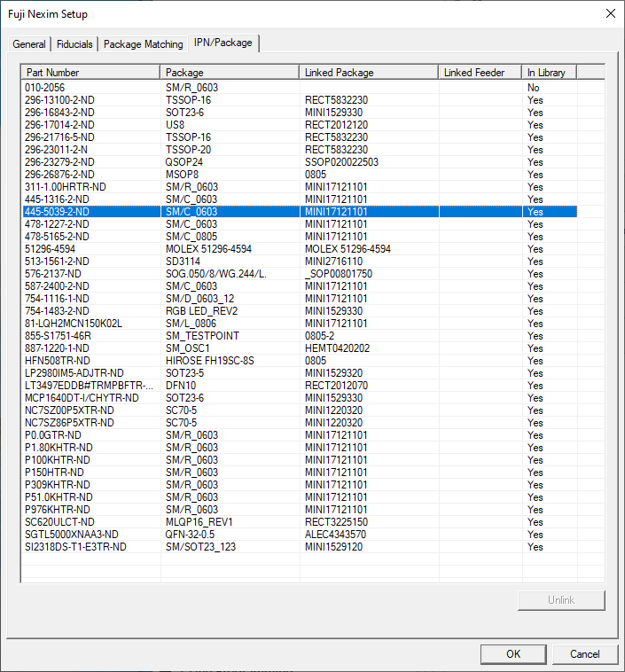Select part 478-5165-2-ND row
This screenshot has height=672, width=625.
[x=300, y=237]
